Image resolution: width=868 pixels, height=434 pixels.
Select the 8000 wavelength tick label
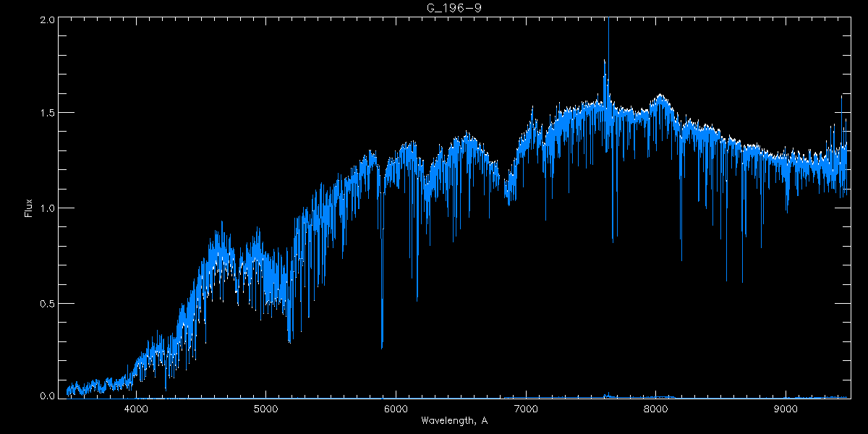point(655,408)
